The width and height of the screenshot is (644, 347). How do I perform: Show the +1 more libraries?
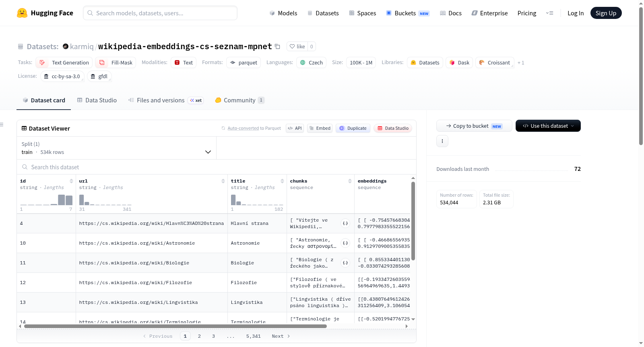tap(521, 62)
